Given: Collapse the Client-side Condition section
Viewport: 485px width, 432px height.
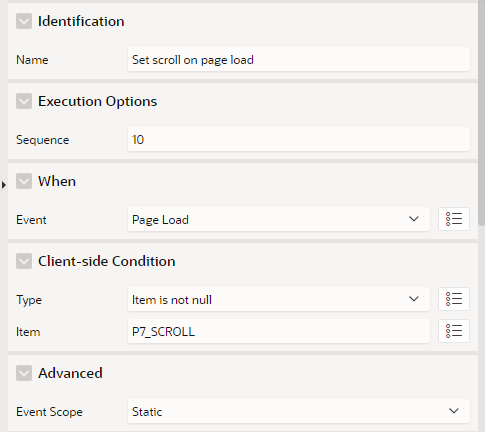Looking at the screenshot, I should (x=24, y=261).
